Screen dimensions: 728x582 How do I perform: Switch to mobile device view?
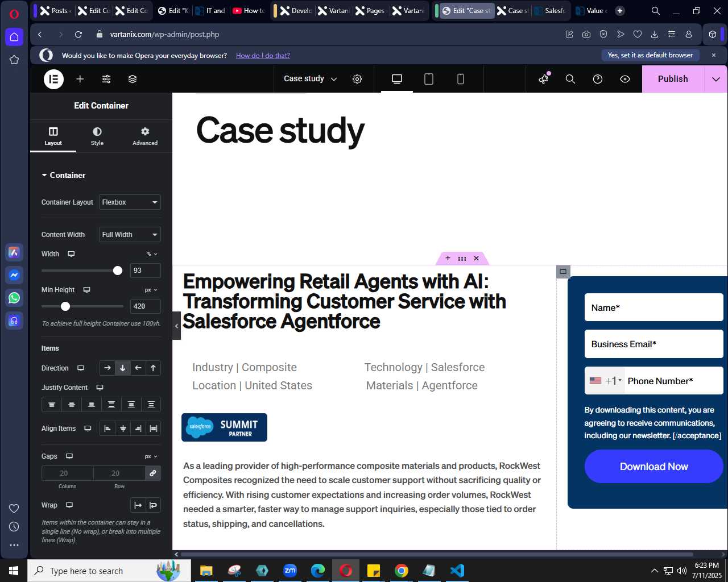pyautogui.click(x=461, y=79)
